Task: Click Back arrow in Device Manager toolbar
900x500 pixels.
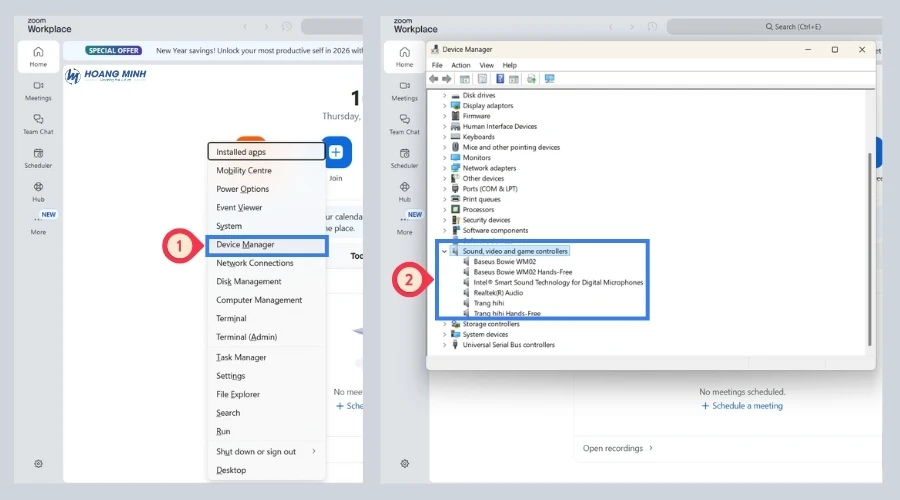Action: click(433, 79)
